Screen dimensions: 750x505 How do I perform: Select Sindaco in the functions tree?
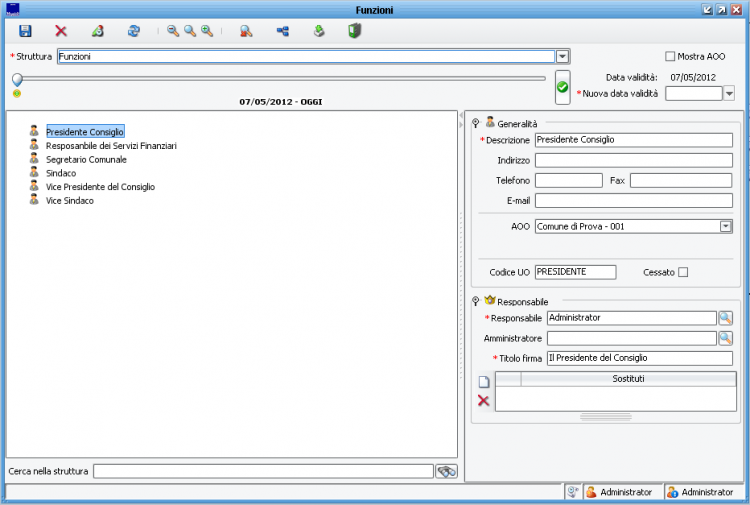[x=61, y=173]
